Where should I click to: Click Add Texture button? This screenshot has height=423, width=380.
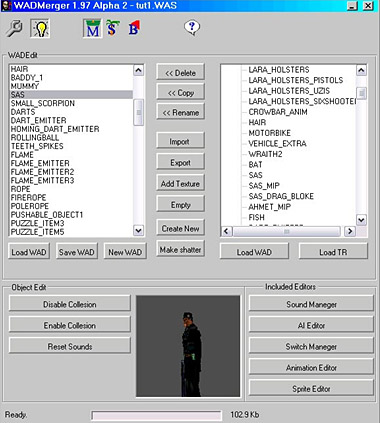[x=180, y=183]
